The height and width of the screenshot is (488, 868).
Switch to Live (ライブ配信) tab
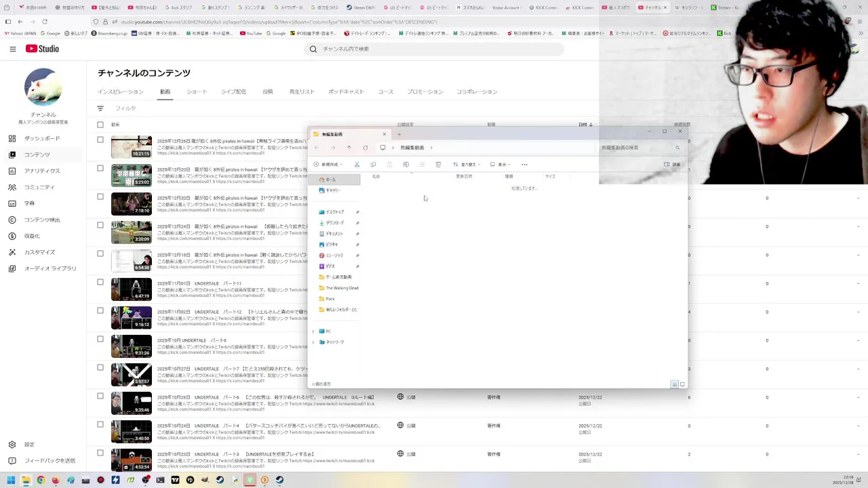(233, 91)
